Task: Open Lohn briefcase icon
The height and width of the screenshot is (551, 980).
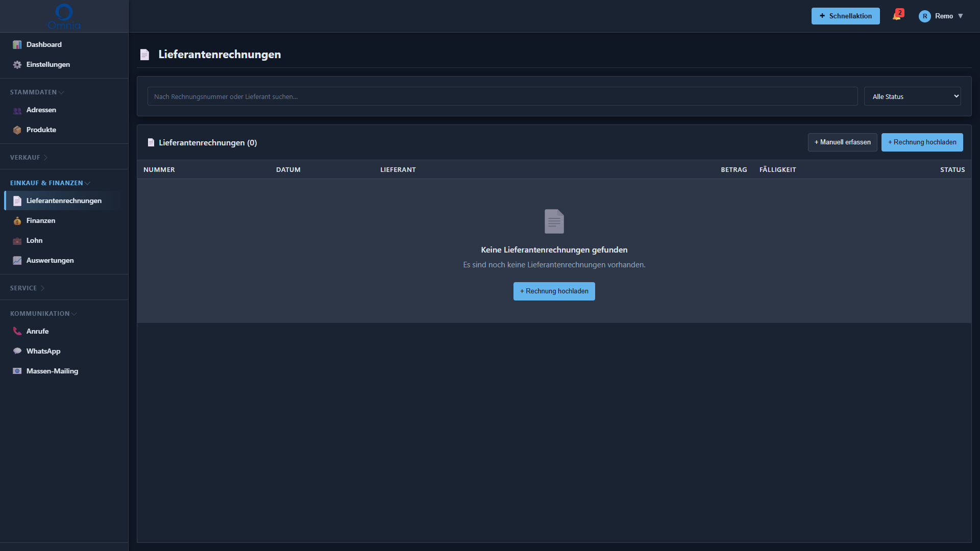Action: coord(17,241)
